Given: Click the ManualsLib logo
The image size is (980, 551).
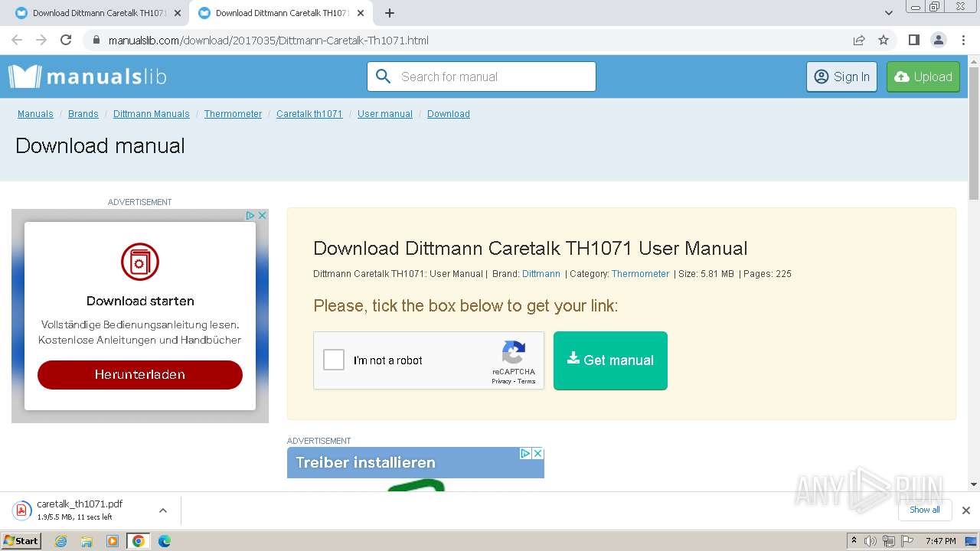Looking at the screenshot, I should (x=87, y=77).
